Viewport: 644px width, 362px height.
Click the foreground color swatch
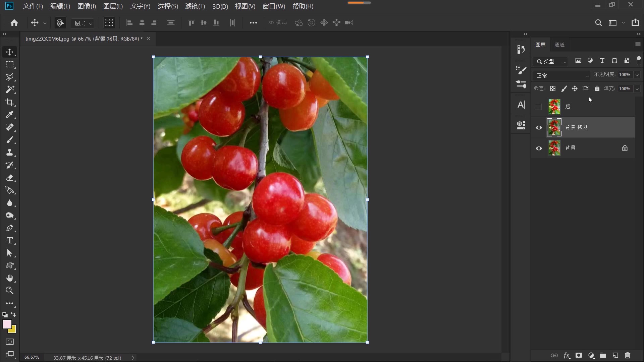(7, 324)
